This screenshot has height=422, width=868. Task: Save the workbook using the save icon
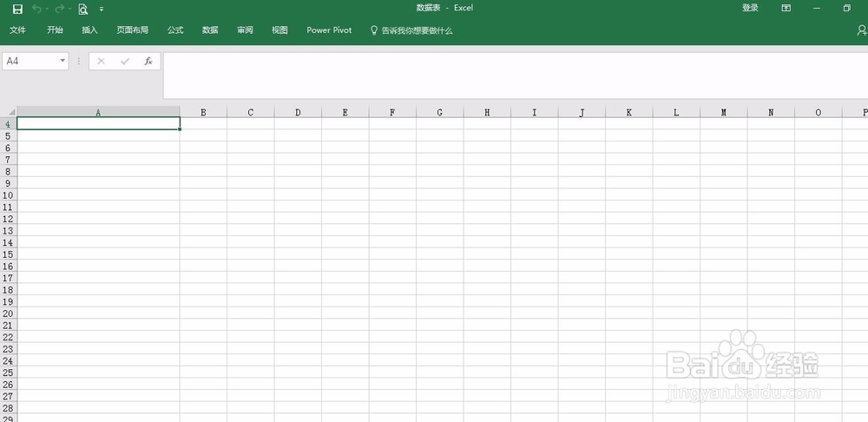pos(17,9)
